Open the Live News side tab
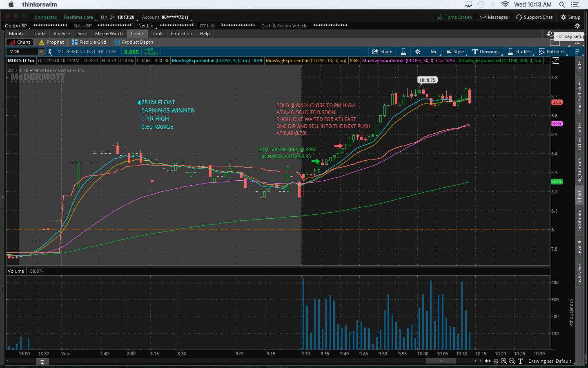The height and width of the screenshot is (368, 588). (579, 274)
